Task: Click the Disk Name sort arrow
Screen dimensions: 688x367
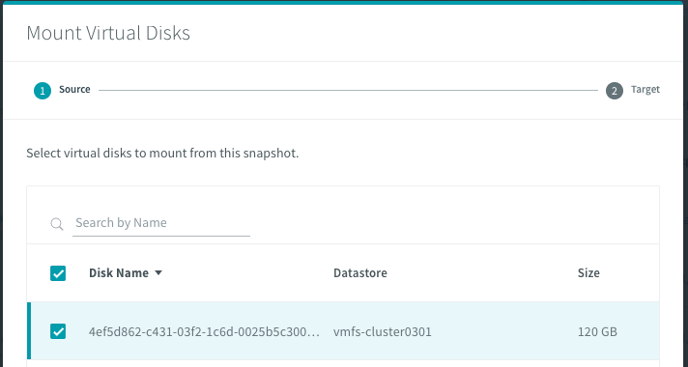Action: tap(158, 273)
